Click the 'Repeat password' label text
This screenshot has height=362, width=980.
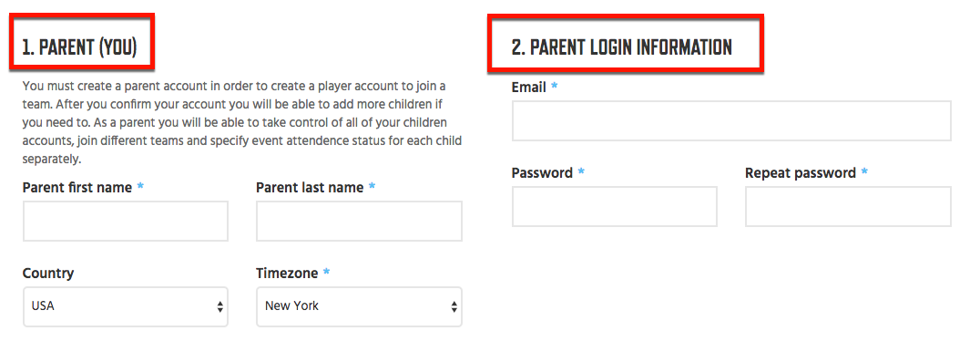[801, 172]
